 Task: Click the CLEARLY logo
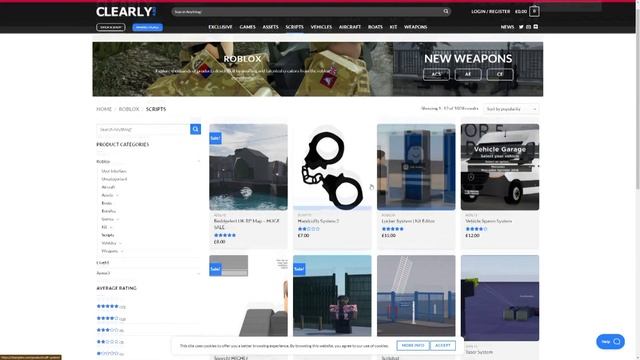pyautogui.click(x=126, y=12)
